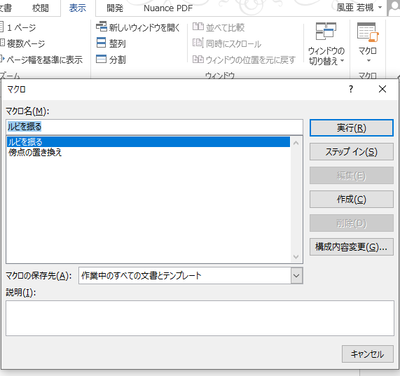
Task: Click the dialog help question mark
Action: coord(351,89)
